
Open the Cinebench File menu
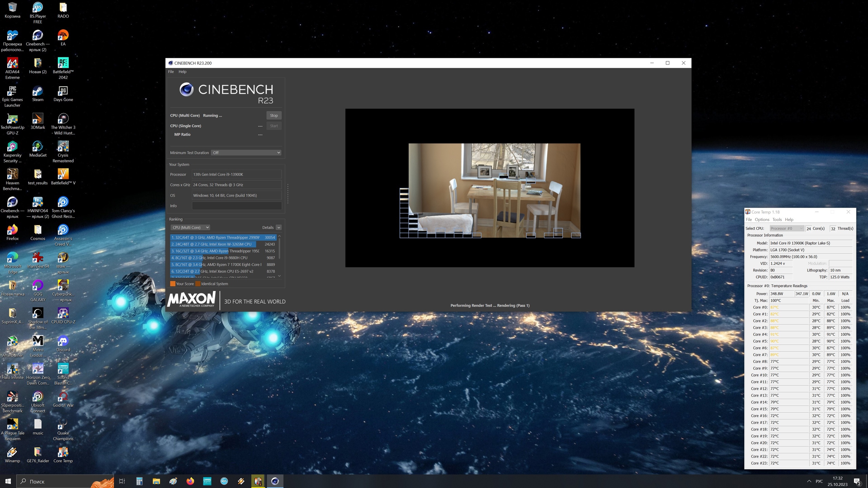click(x=171, y=72)
